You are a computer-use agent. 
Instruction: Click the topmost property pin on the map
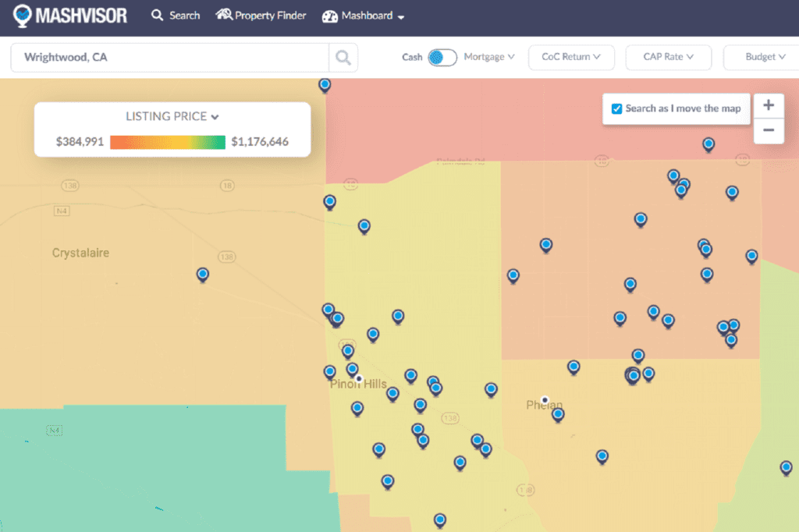click(325, 85)
